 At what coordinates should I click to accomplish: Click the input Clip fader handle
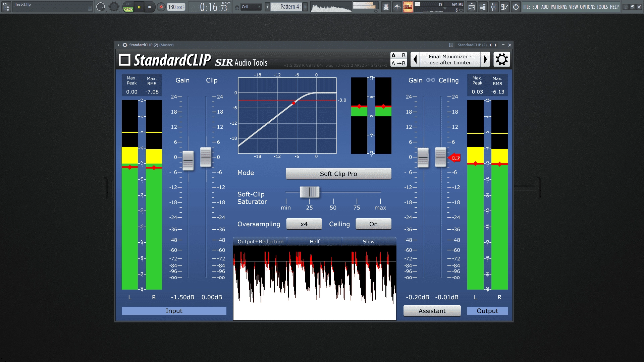tap(206, 157)
